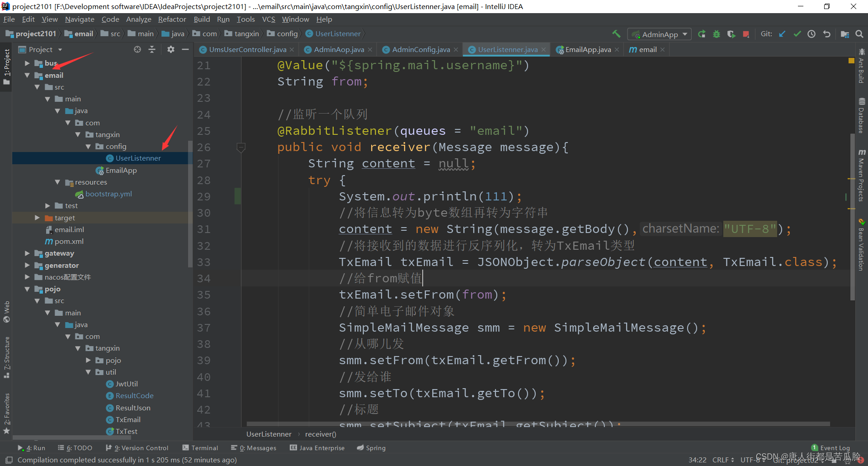Open Bean Validation side panel
This screenshot has width=868, height=466.
(x=862, y=245)
